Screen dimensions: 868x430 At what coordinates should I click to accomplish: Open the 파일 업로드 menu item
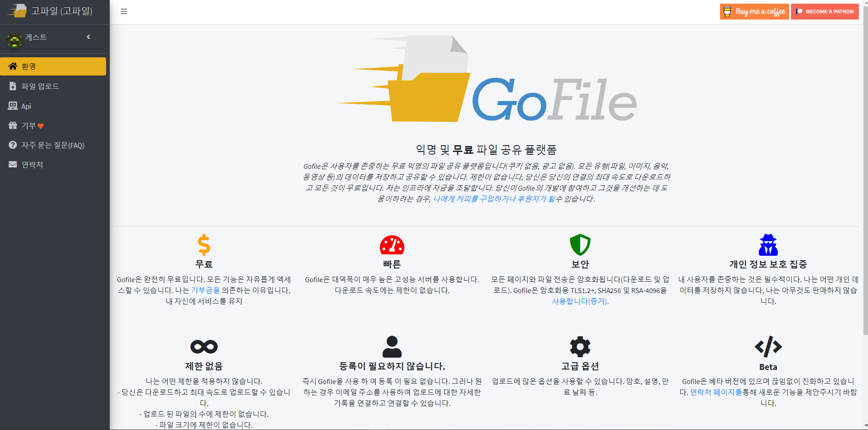pos(53,86)
